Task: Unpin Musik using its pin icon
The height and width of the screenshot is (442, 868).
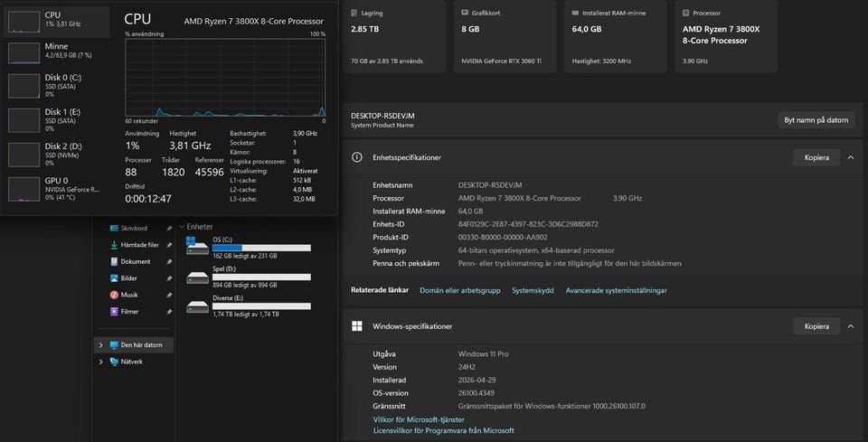Action: (x=169, y=295)
